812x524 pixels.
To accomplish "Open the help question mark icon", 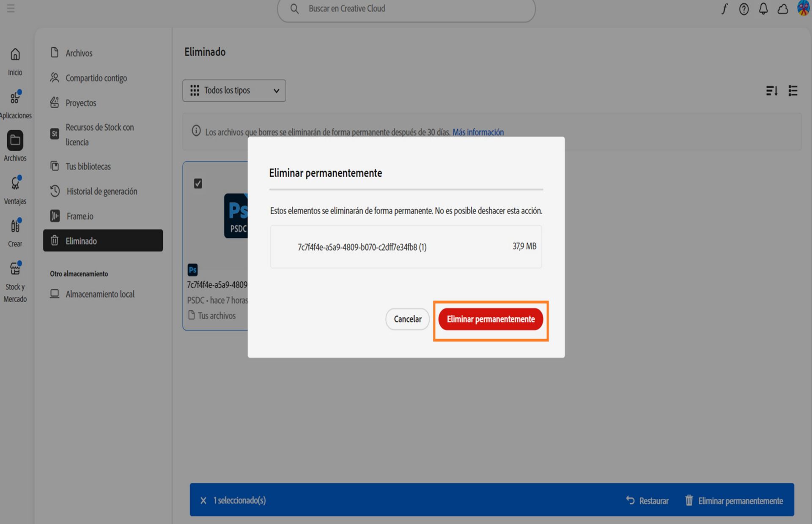I will point(744,9).
